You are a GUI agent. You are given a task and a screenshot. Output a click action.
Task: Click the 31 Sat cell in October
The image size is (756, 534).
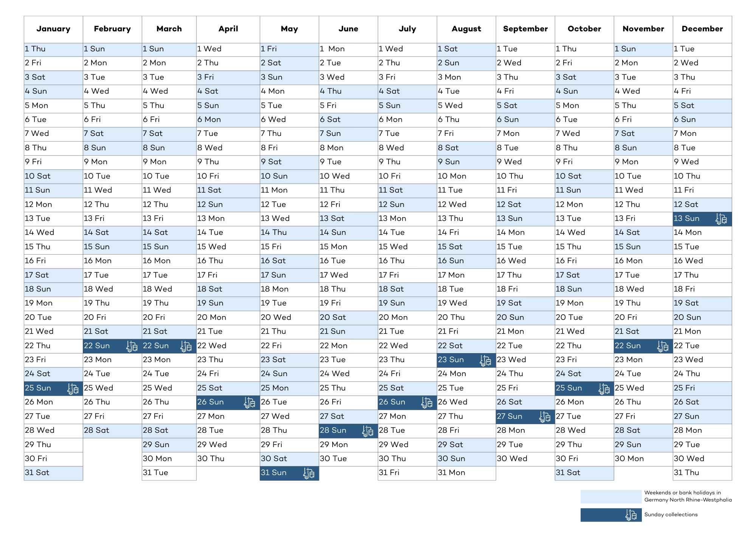click(584, 473)
